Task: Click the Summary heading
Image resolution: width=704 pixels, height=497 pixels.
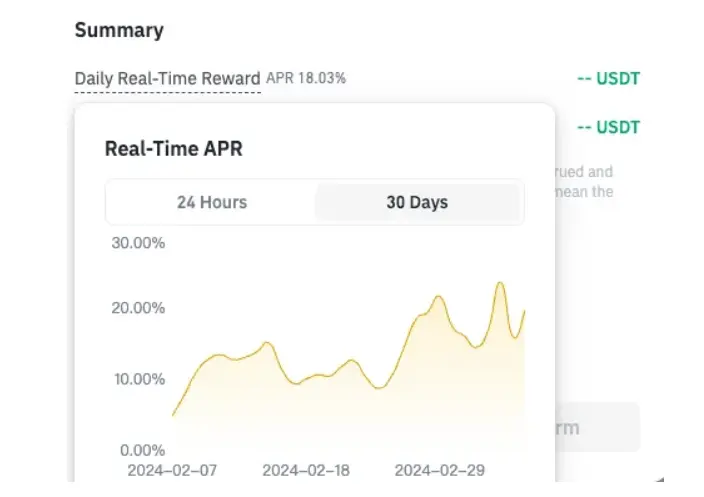Action: click(x=119, y=30)
